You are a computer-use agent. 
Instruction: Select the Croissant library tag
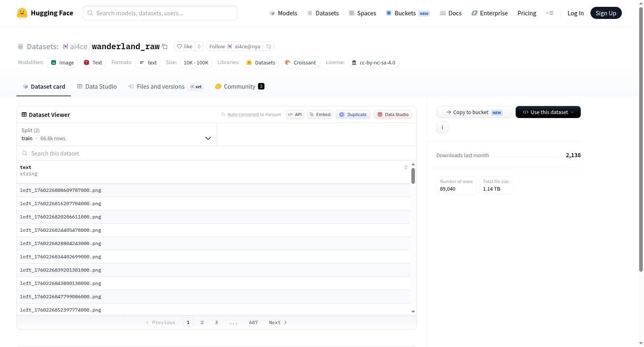(301, 62)
